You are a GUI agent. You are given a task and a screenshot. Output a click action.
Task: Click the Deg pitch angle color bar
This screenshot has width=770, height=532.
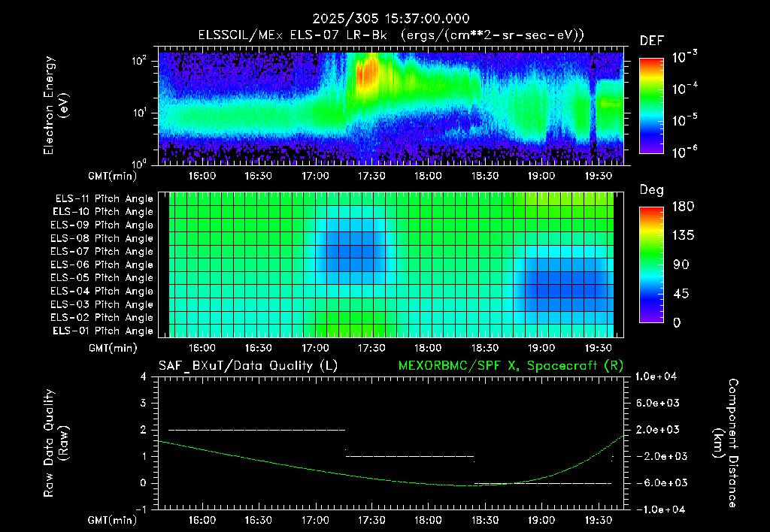651,264
